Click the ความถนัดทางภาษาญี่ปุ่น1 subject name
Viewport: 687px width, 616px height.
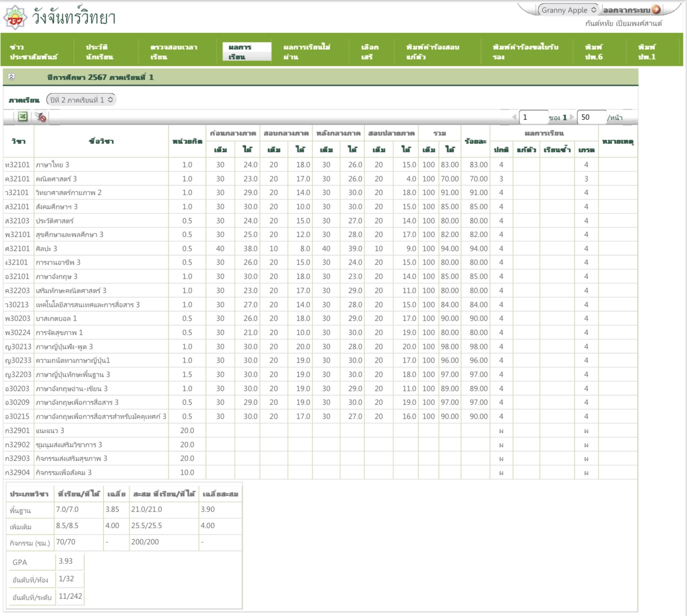73,360
